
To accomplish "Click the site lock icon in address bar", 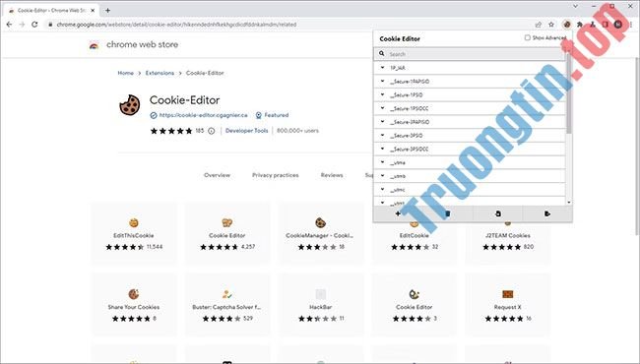I will coord(50,25).
